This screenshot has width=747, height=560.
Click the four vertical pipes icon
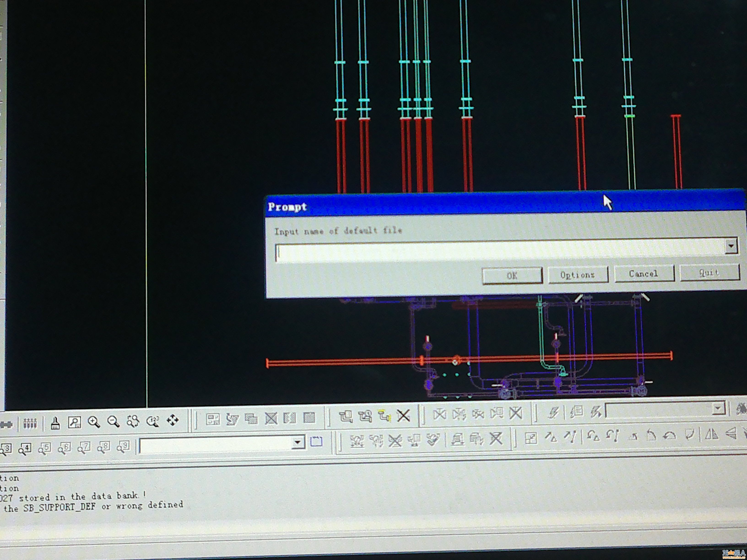coord(30,423)
